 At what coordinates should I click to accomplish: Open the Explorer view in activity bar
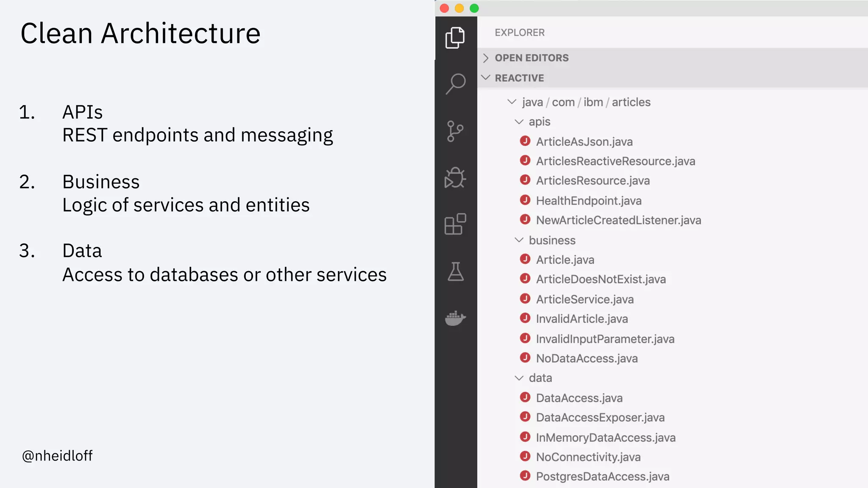coord(455,38)
